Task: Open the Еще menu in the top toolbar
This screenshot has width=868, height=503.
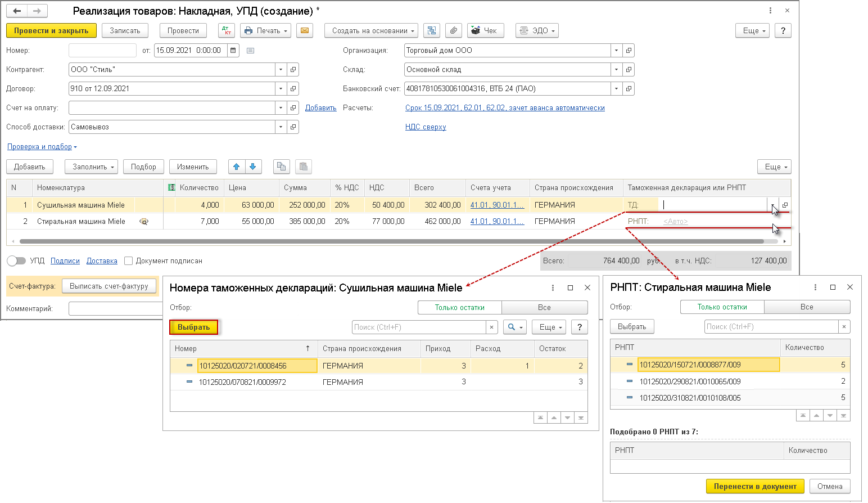Action: pyautogui.click(x=752, y=30)
